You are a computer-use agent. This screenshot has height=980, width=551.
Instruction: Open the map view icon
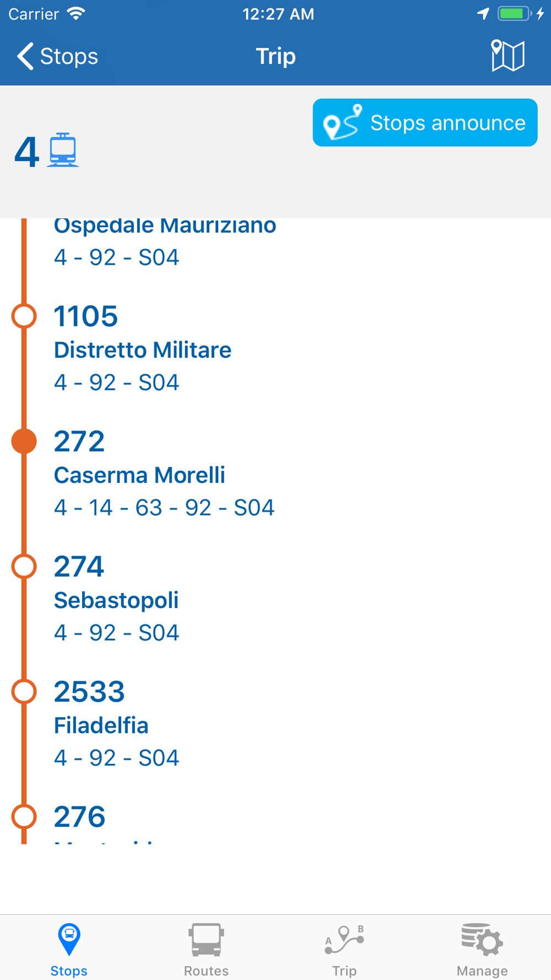pos(507,56)
